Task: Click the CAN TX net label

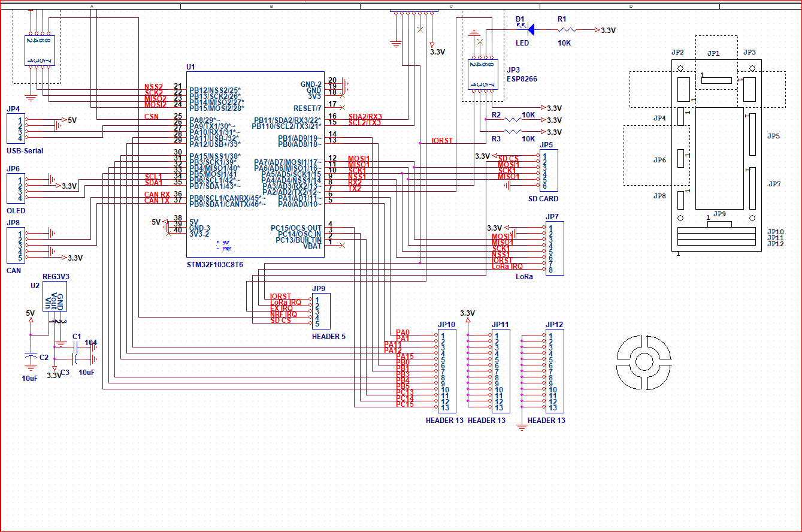Action: pyautogui.click(x=157, y=201)
